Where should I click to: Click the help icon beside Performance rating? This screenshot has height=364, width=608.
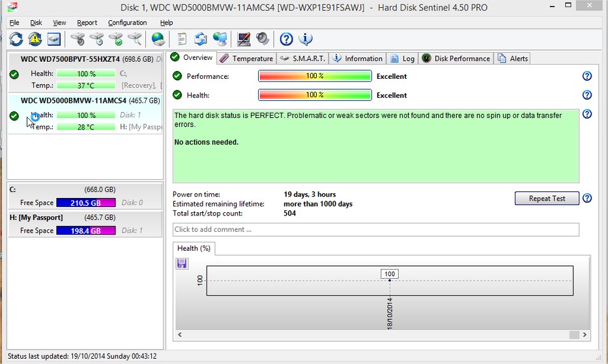[587, 76]
